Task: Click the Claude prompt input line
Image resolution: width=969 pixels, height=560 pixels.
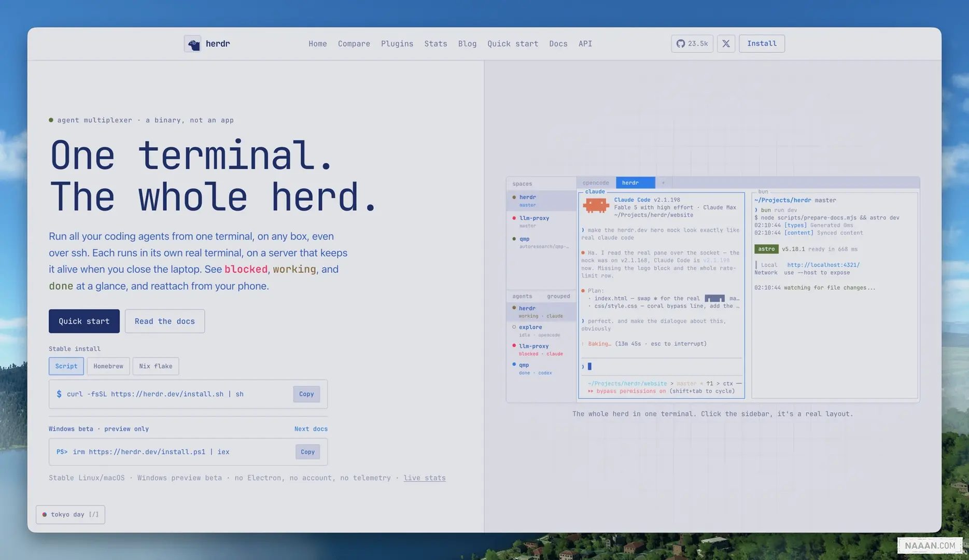Action: click(x=662, y=367)
